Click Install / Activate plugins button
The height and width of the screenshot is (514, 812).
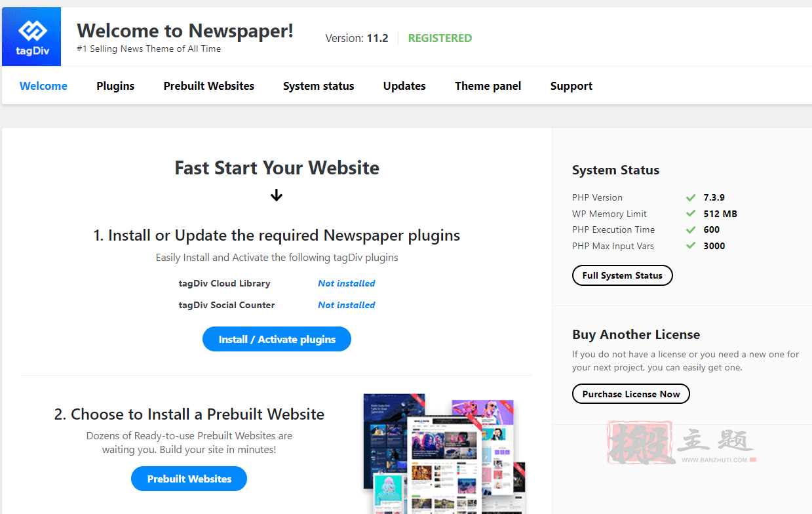pos(277,339)
